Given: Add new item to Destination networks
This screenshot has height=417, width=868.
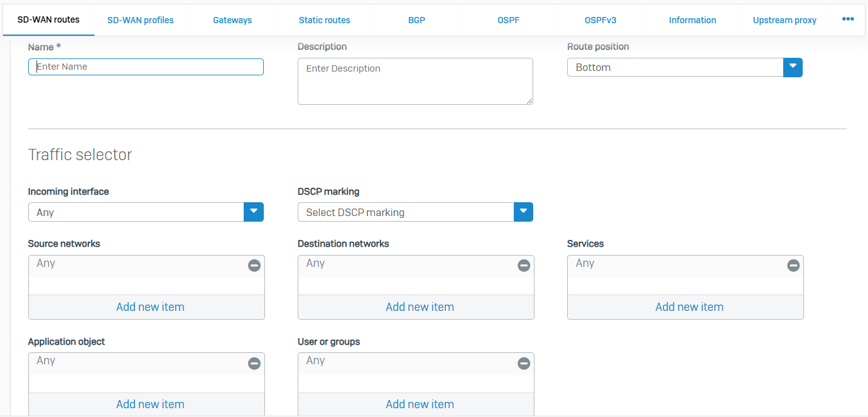Looking at the screenshot, I should pyautogui.click(x=420, y=307).
